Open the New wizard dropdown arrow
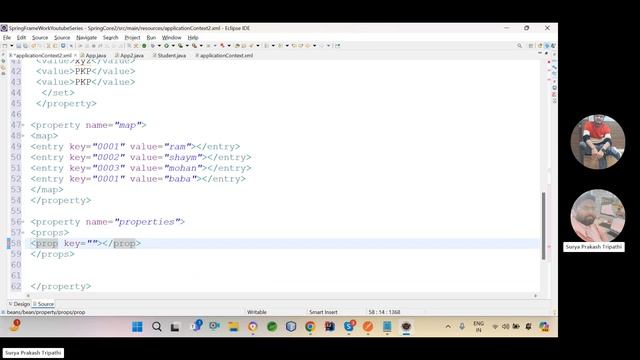 [x=11, y=46]
